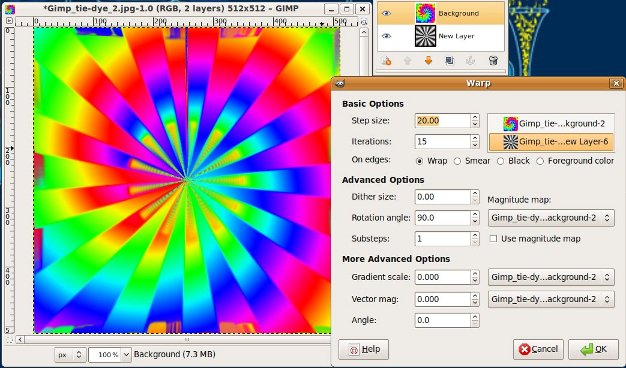Click the horizontal ruler above the canvas
The width and height of the screenshot is (626, 368).
click(x=187, y=21)
